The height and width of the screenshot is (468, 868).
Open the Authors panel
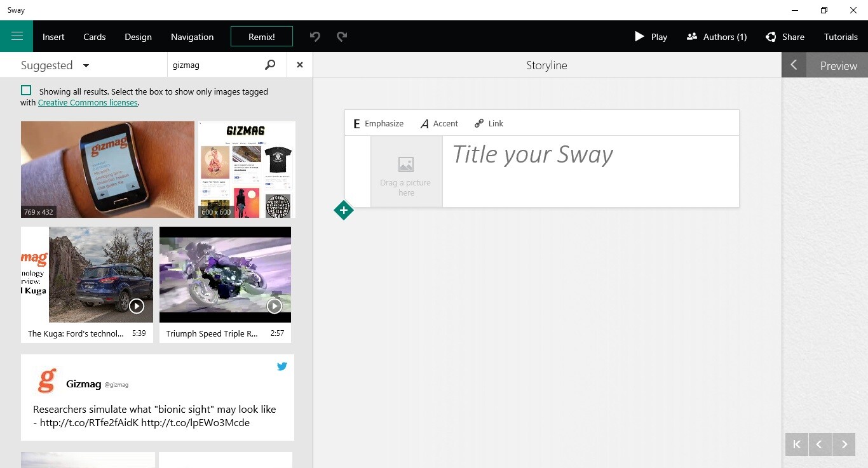[x=716, y=36]
